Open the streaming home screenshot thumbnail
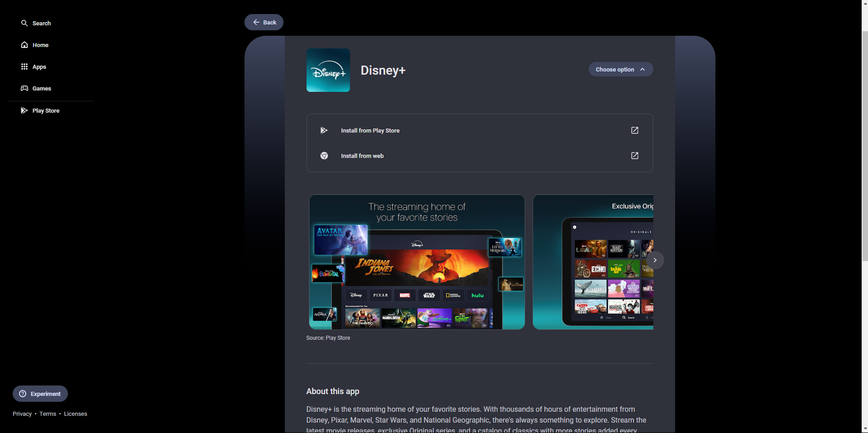 pyautogui.click(x=417, y=262)
